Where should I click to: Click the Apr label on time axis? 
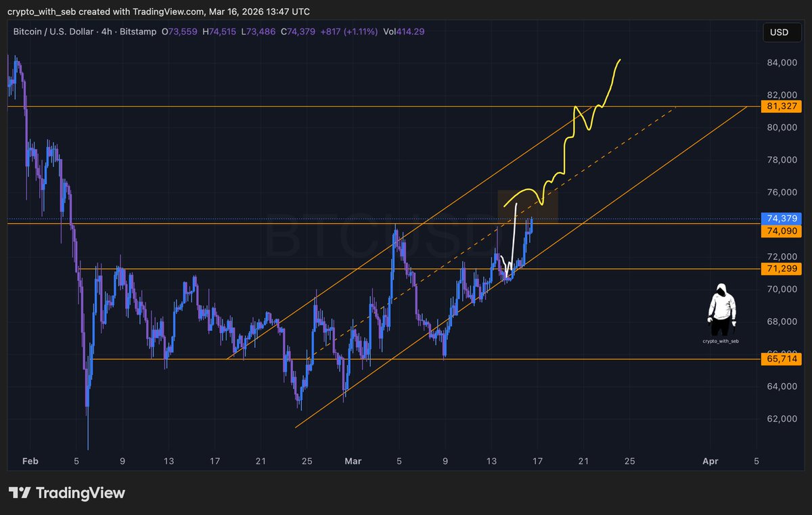coord(710,461)
